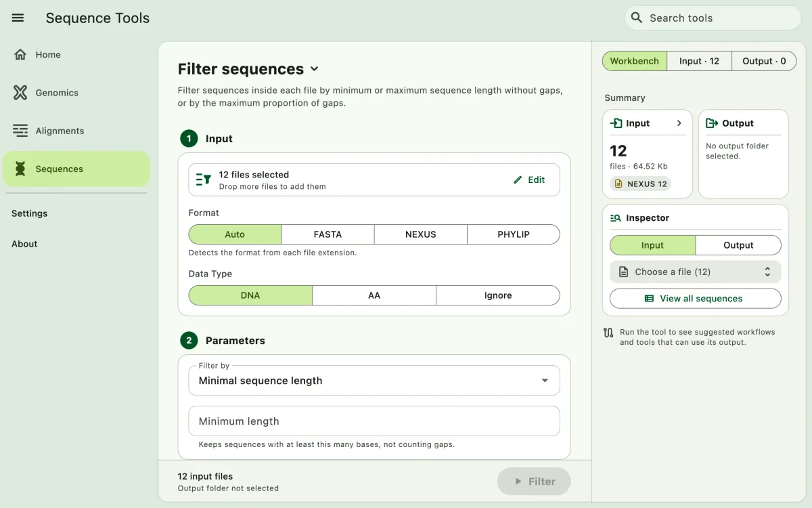The image size is (812, 508).
Task: Switch Inspector to Output
Action: [738, 245]
